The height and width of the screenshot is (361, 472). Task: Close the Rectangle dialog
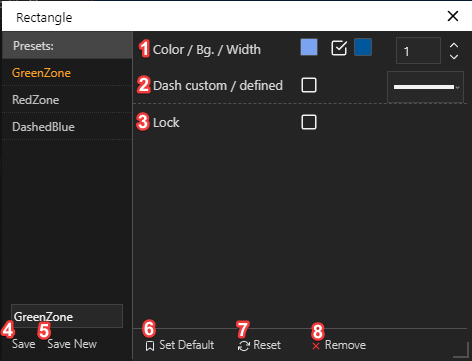pos(453,16)
